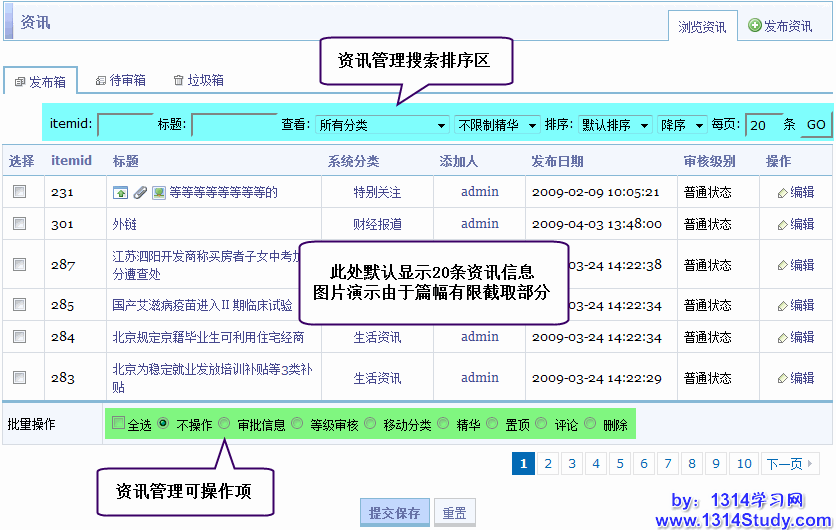836x530 pixels.
Task: Click the trash can icon on 垃圾箱 tab
Action: (x=178, y=80)
